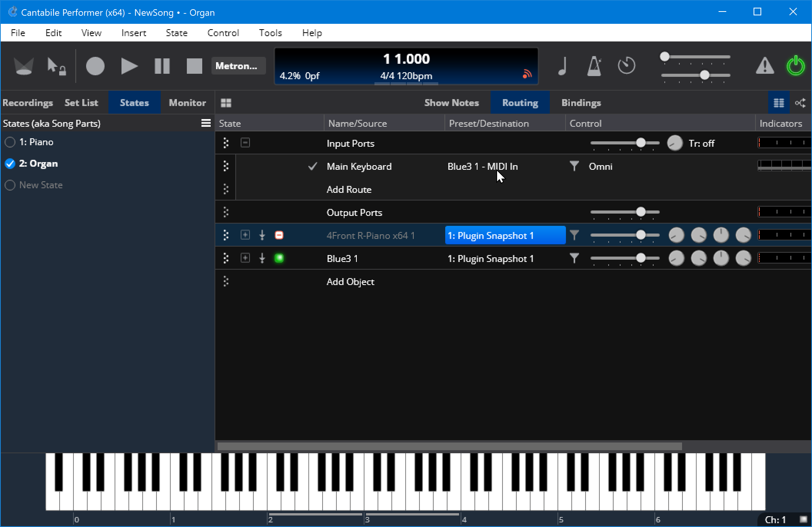Open the State menu
The image size is (812, 527).
pyautogui.click(x=176, y=33)
